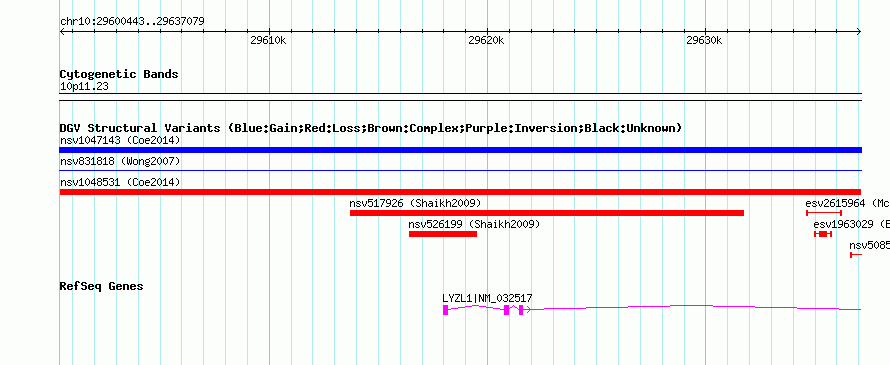
Task: Click the DGV Structural Variants track title
Action: pos(371,128)
